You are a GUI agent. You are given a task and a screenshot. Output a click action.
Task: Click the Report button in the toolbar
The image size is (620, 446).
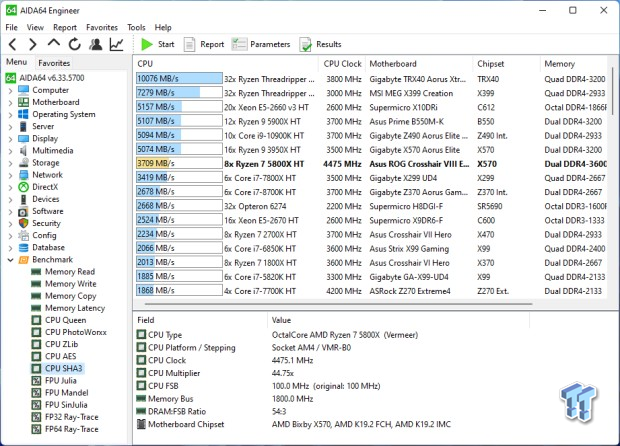click(x=204, y=45)
